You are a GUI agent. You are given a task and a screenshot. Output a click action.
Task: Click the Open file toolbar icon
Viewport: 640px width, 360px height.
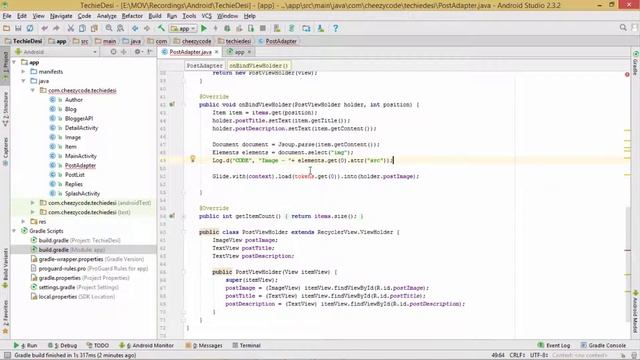point(7,28)
